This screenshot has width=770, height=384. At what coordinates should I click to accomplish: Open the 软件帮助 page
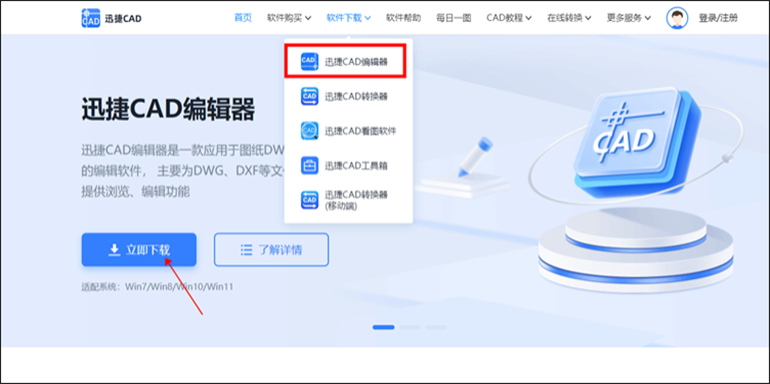(x=403, y=18)
